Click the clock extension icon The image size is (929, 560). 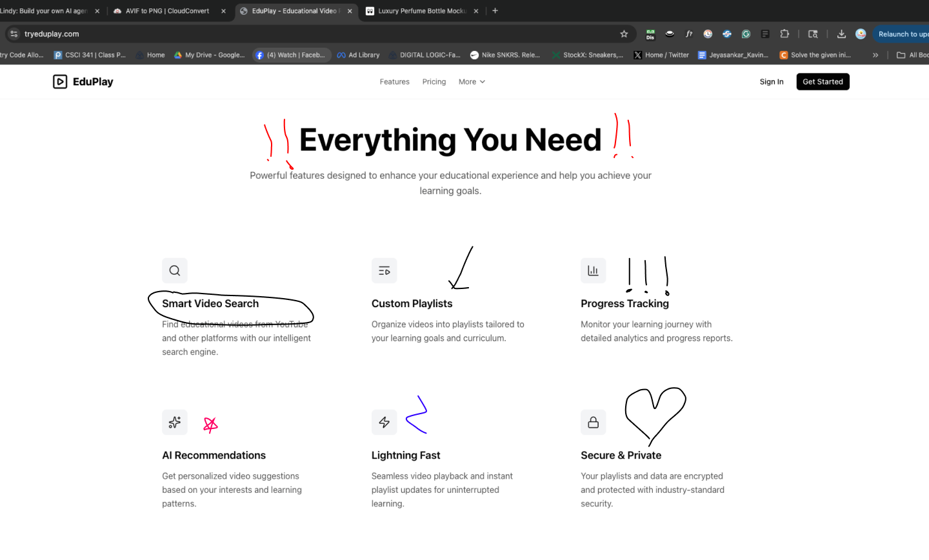[x=708, y=34]
